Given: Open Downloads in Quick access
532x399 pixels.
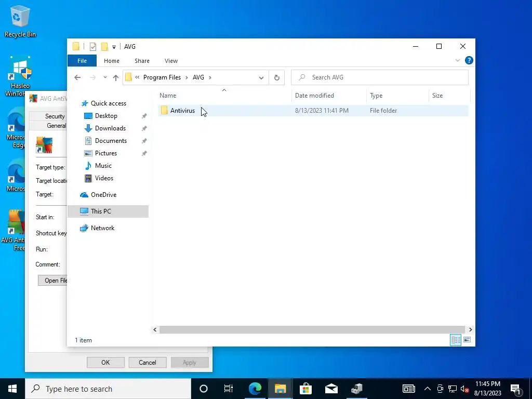Looking at the screenshot, I should (110, 128).
